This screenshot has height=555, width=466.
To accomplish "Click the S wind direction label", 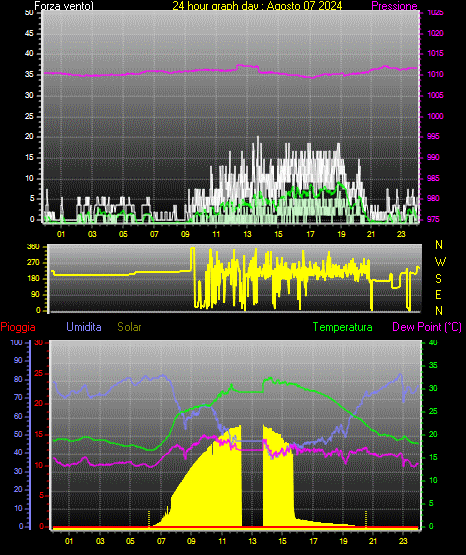I will (438, 279).
